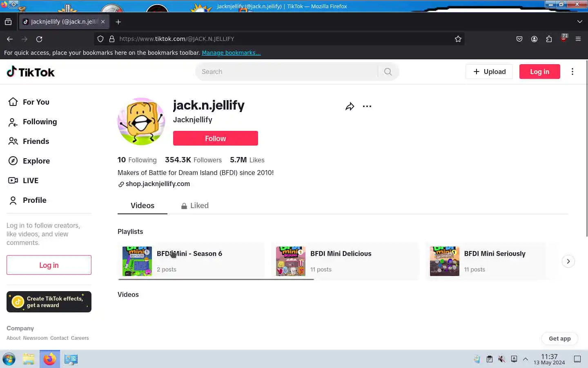Switch to the Videos tab

coord(143,206)
